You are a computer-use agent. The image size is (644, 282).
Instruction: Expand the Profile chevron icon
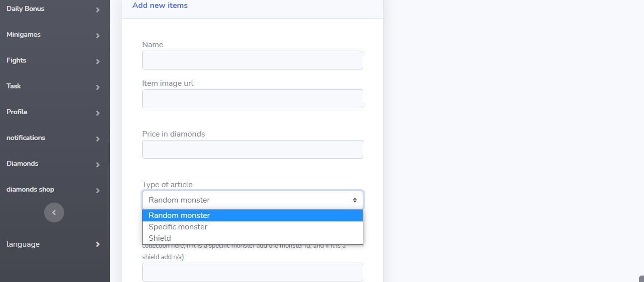pos(98,113)
